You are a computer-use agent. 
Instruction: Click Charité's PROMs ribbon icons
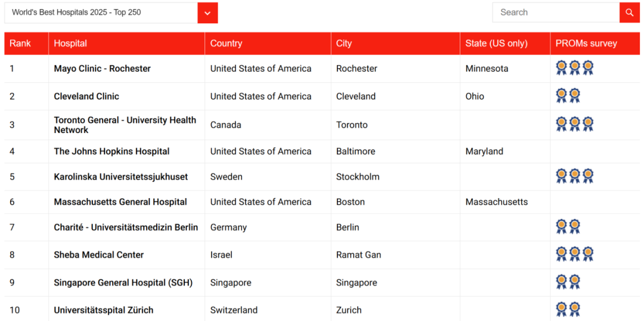coord(568,227)
